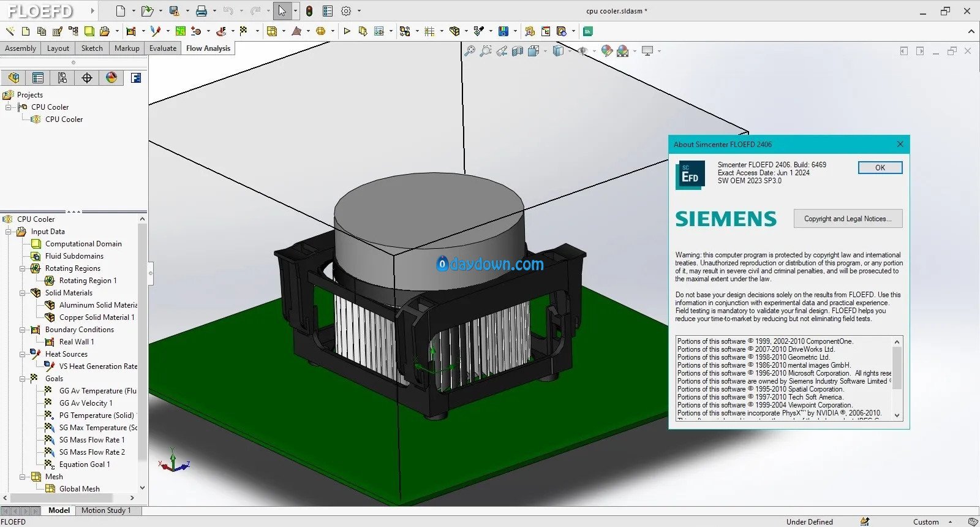Switch to the Assembly tab
The image size is (980, 527).
point(20,48)
